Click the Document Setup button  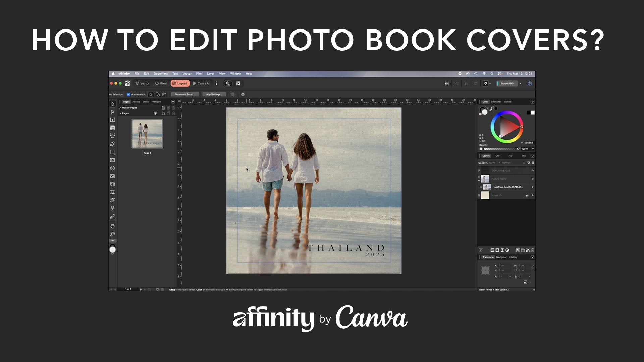(184, 94)
